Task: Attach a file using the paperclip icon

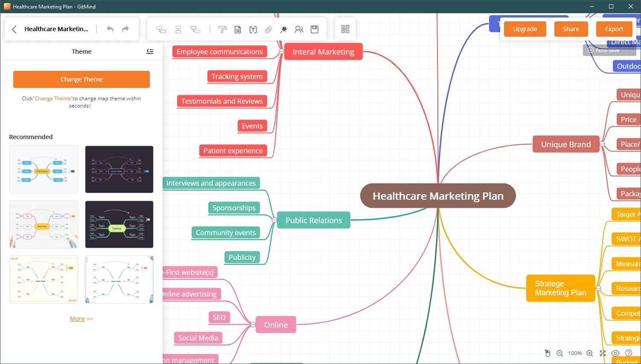Action: [x=268, y=29]
